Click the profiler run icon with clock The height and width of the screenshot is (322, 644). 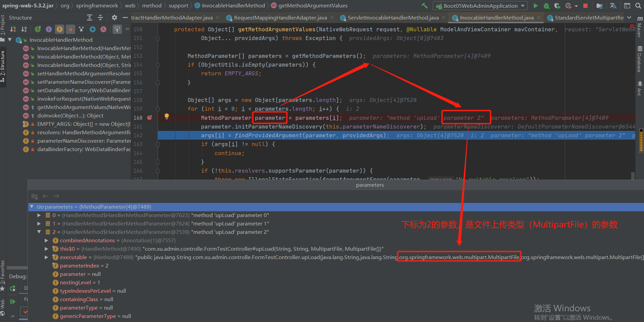(x=569, y=6)
